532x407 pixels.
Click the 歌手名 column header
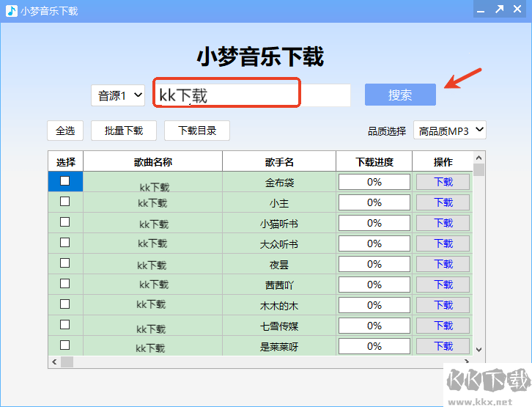coord(279,161)
